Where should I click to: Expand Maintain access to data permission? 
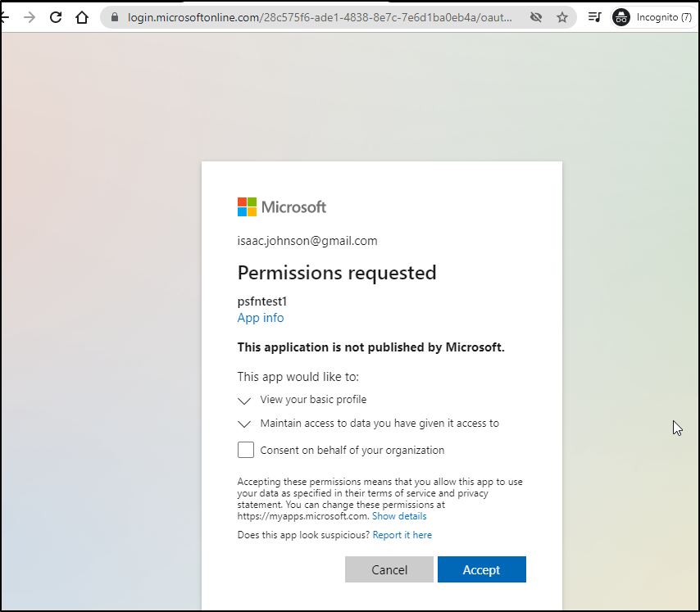point(243,424)
